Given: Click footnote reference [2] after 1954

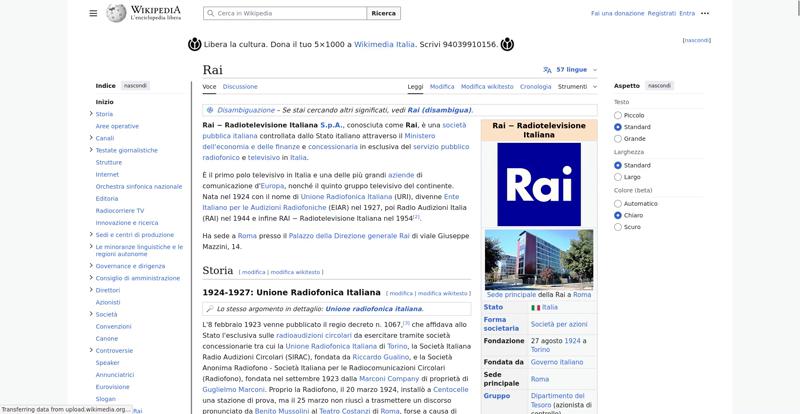Looking at the screenshot, I should [x=416, y=217].
